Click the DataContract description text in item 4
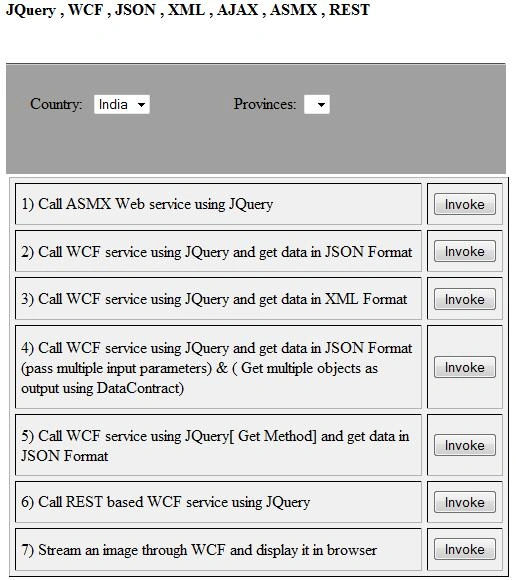This screenshot has height=580, width=516. 216,368
